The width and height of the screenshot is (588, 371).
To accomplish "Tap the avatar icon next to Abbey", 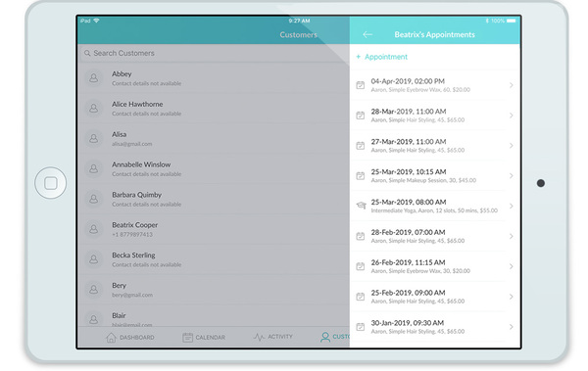I will [94, 78].
